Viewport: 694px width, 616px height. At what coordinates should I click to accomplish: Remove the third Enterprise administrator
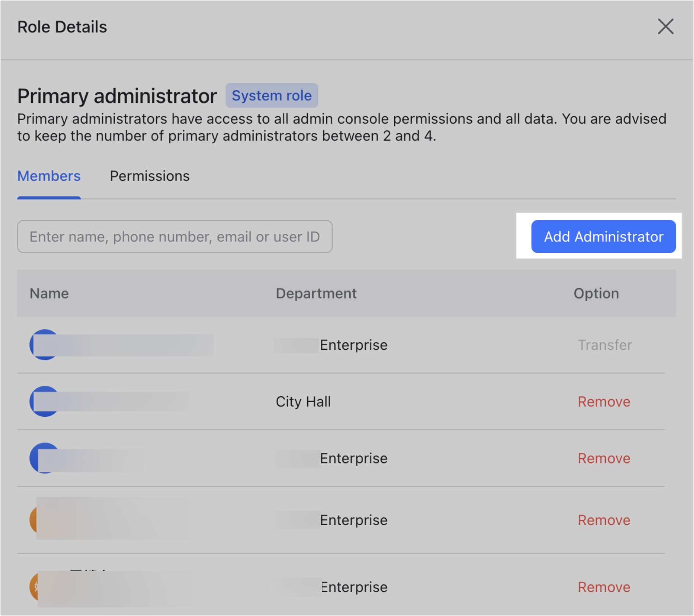604,458
